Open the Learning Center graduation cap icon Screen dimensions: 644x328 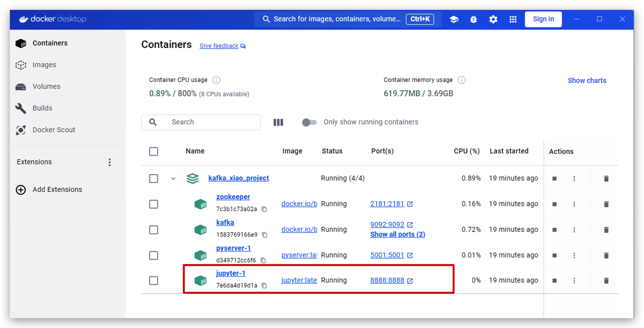[454, 19]
